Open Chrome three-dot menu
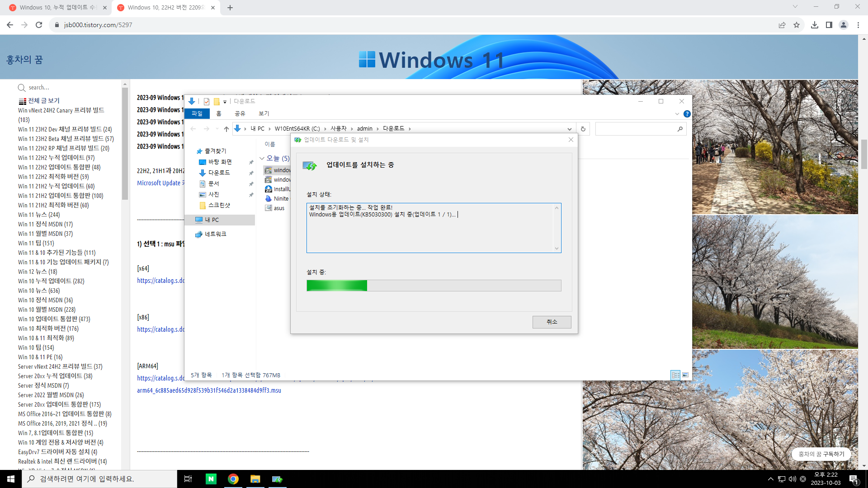Viewport: 868px width, 488px height. point(858,25)
